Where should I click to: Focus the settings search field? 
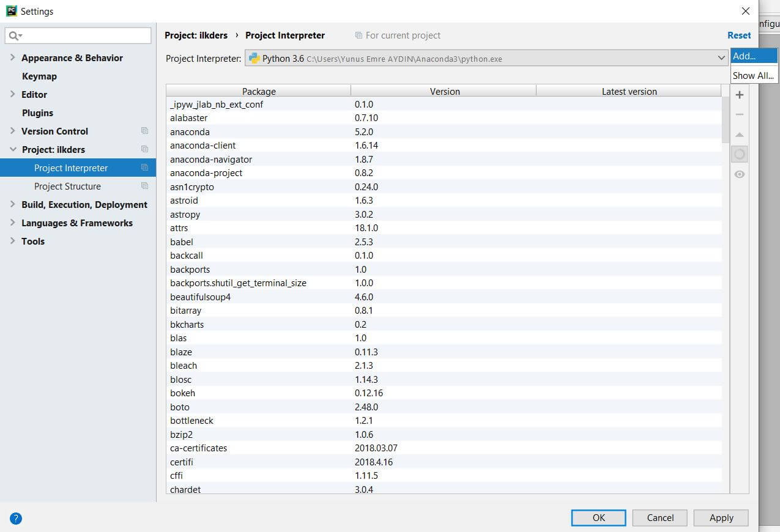tap(78, 36)
